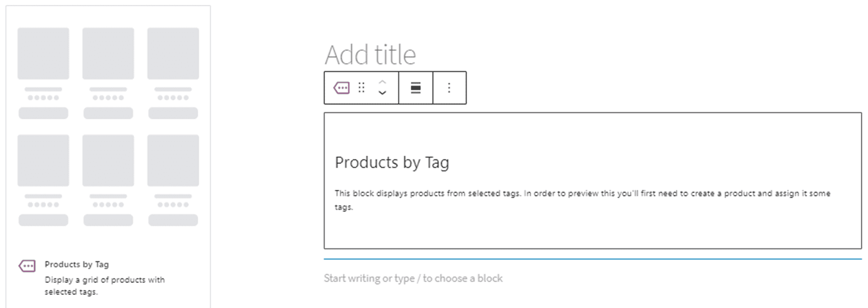The height and width of the screenshot is (308, 868).
Task: Click 'Display a grid of products' description text
Action: pyautogui.click(x=104, y=280)
